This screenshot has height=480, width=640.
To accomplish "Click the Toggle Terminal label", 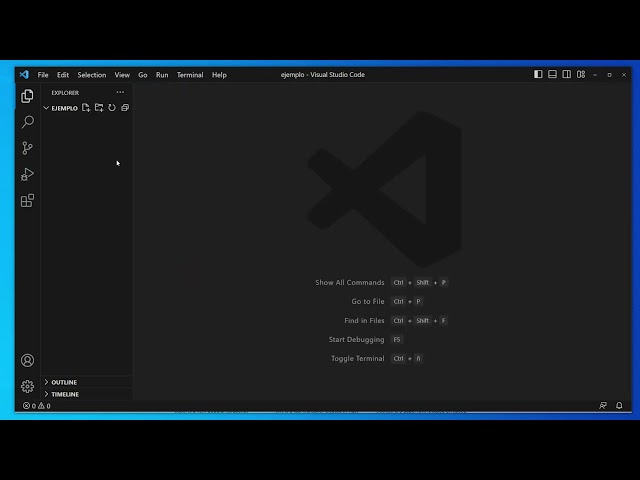I will [x=358, y=358].
